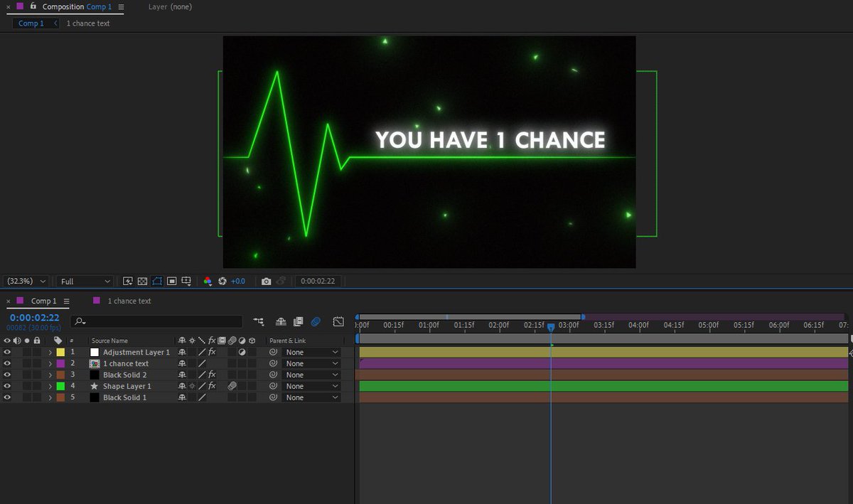Click Composition panel lock icon

coord(33,6)
